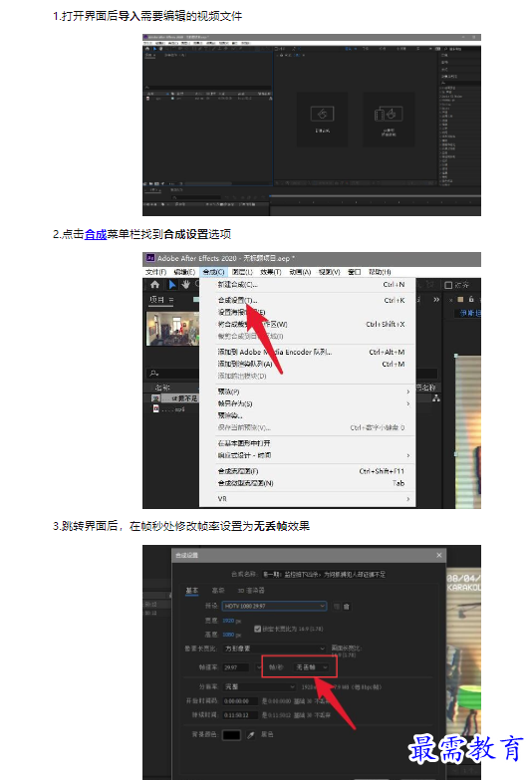The image size is (532, 780).
Task: Expand the 帧另存为(S) submenu arrow
Action: click(x=408, y=403)
